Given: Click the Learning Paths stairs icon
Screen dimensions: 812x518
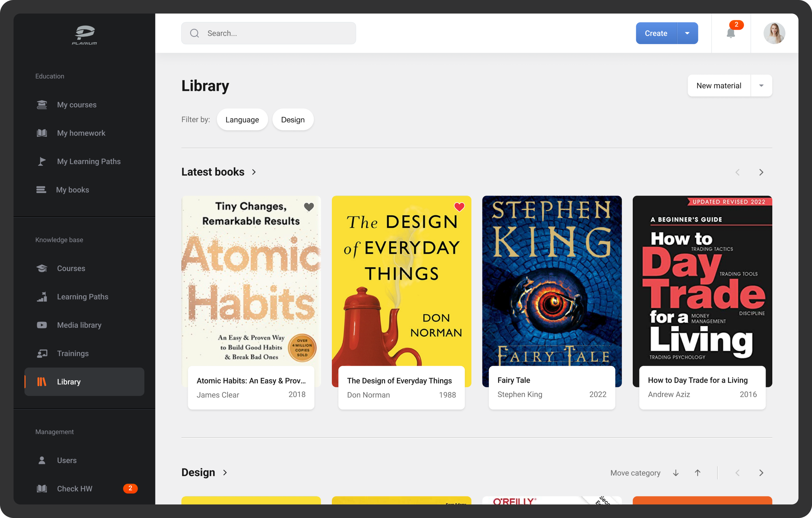Looking at the screenshot, I should coord(42,297).
